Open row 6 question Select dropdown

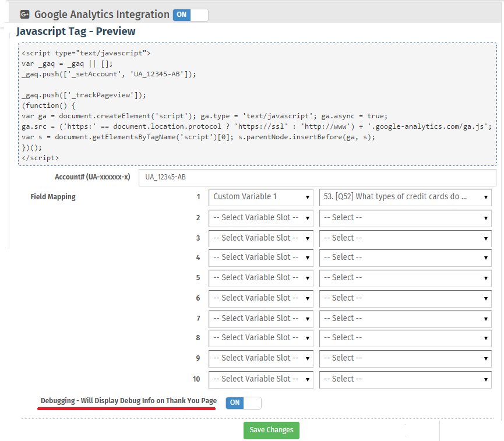(406, 299)
